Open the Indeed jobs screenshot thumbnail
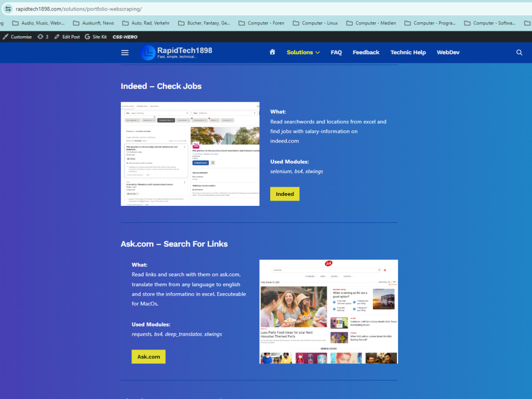Screen dimensions: 532x399 [190, 154]
